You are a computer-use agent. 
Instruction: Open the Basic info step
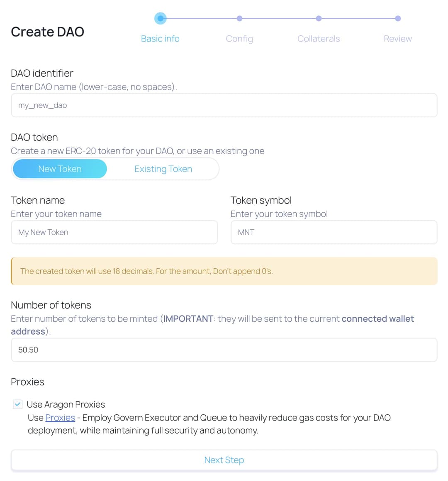pyautogui.click(x=160, y=39)
